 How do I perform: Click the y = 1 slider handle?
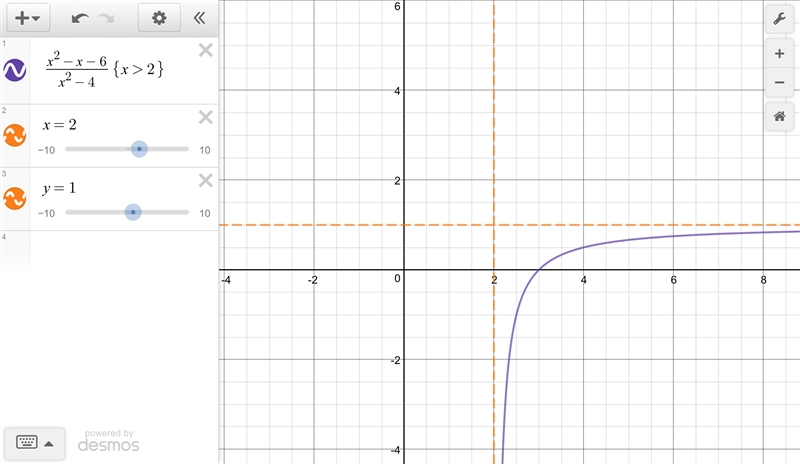tap(133, 212)
